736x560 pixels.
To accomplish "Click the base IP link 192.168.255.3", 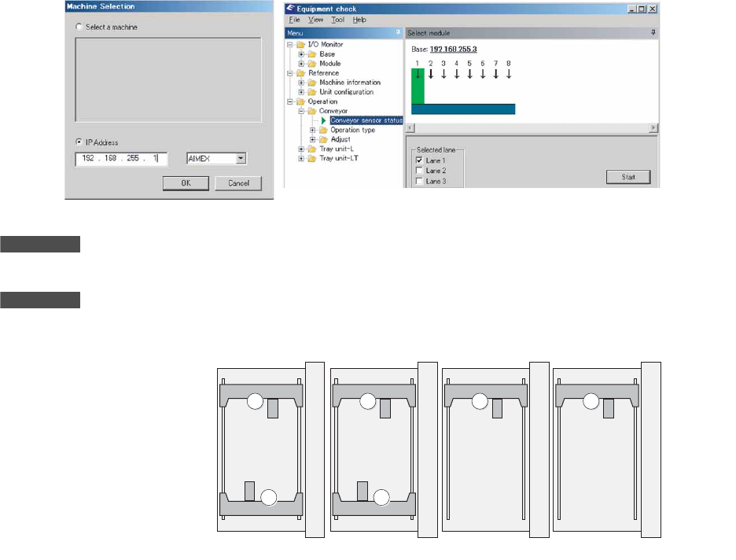I will 453,50.
